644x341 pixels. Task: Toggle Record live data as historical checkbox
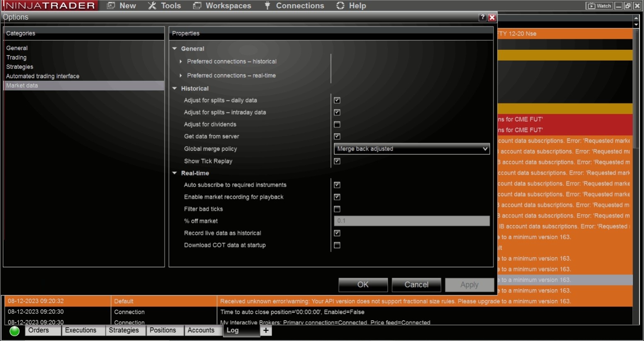click(337, 233)
